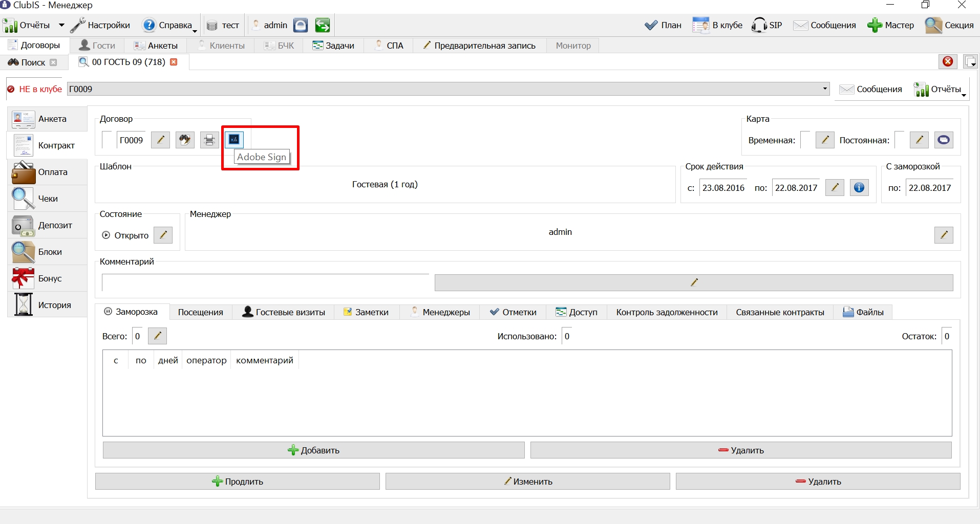Screen dimensions: 980x524
Task: Open the Задачи tab
Action: pos(333,46)
